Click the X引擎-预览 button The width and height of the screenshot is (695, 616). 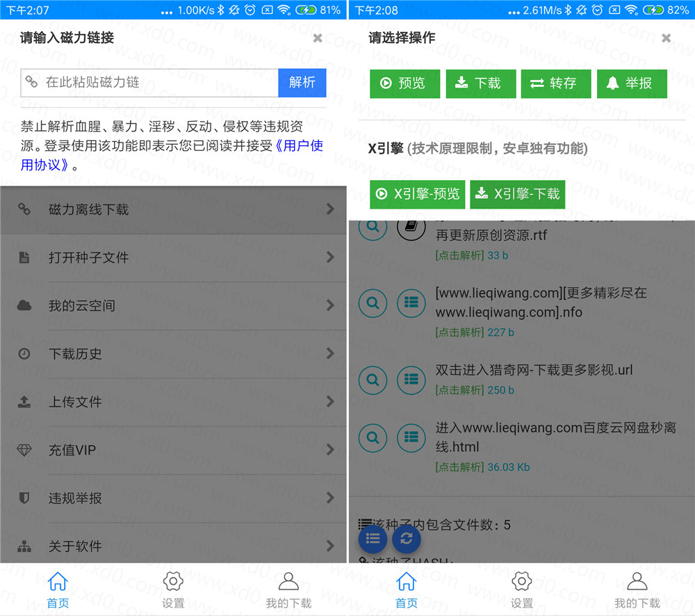pos(417,194)
